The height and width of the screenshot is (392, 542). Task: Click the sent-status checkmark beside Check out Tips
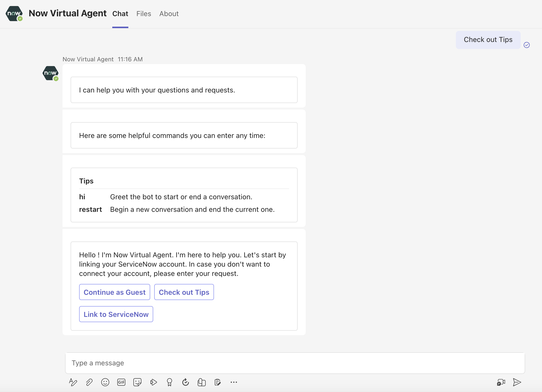(x=527, y=45)
